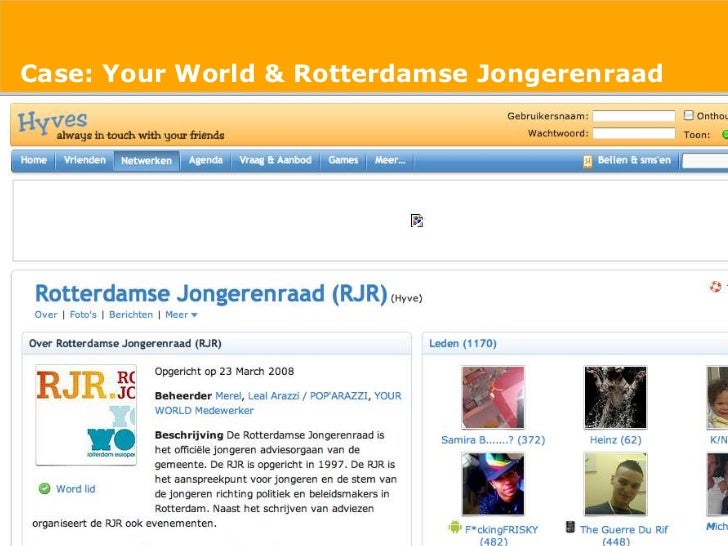Open The Guerre Du Rif's profile photo

pos(615,484)
